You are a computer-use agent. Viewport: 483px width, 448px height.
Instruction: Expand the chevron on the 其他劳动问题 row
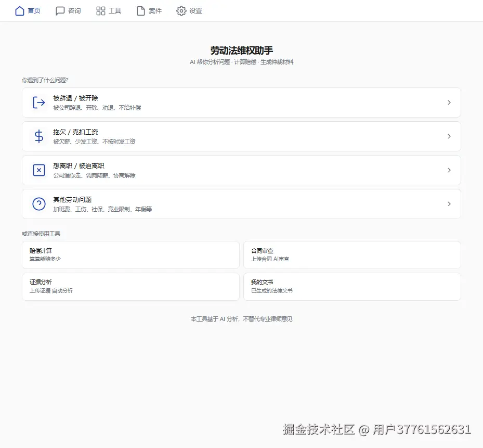click(449, 204)
